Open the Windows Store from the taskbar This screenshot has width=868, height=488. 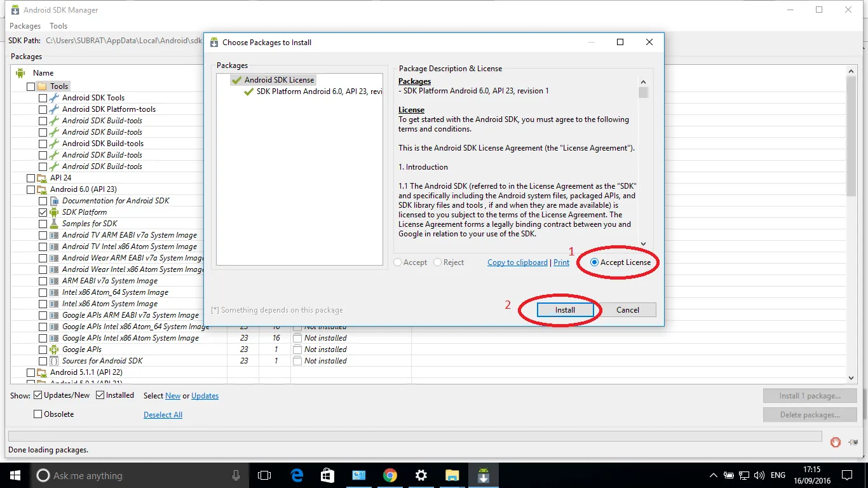(328, 475)
